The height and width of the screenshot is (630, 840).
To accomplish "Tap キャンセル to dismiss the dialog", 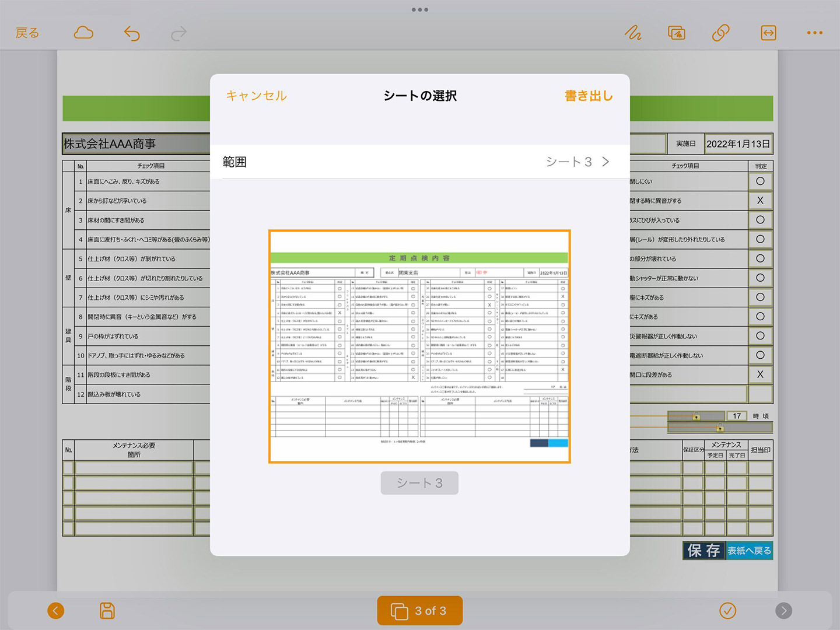I will point(256,96).
